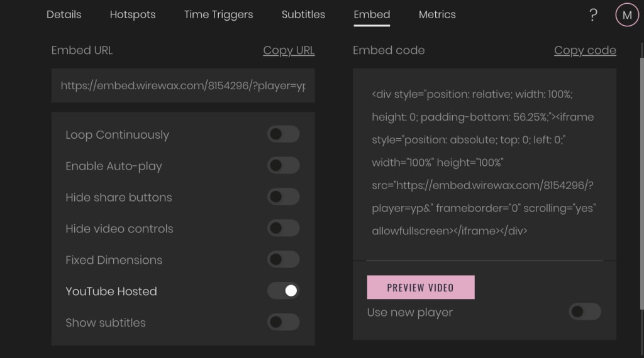644x358 pixels.
Task: Open help via question mark icon
Action: pyautogui.click(x=593, y=15)
